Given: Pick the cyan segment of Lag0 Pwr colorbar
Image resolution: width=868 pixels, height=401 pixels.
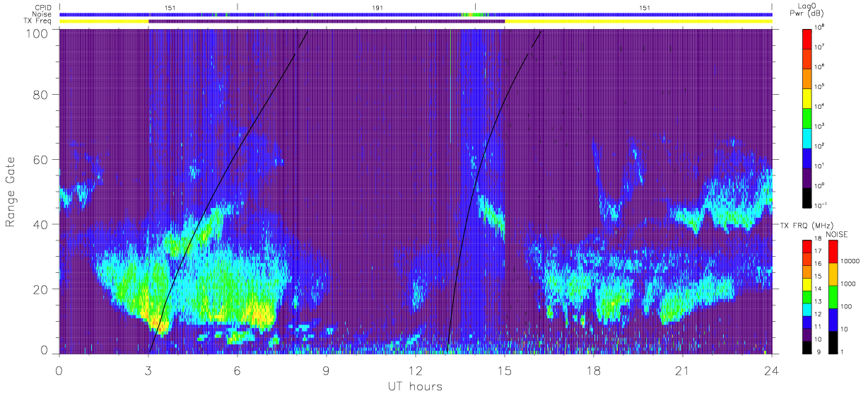Looking at the screenshot, I should [808, 136].
